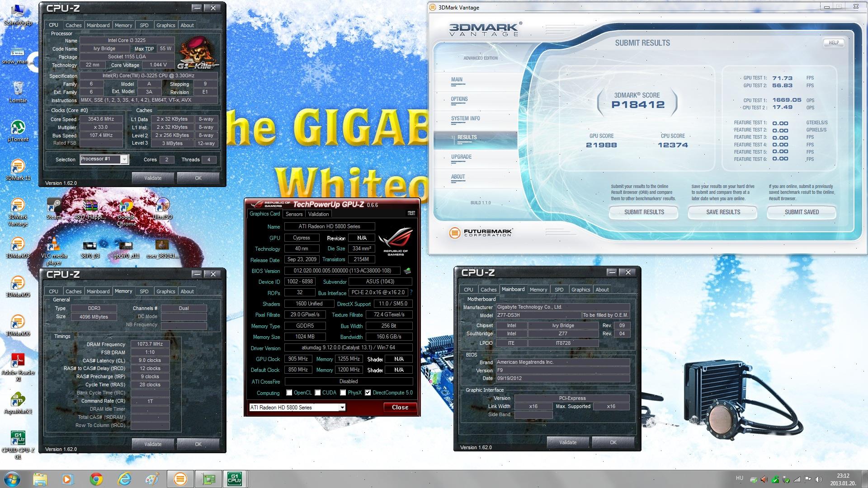Open the Steam desktop shortcut
Screen dimensions: 868x488
coord(54,209)
